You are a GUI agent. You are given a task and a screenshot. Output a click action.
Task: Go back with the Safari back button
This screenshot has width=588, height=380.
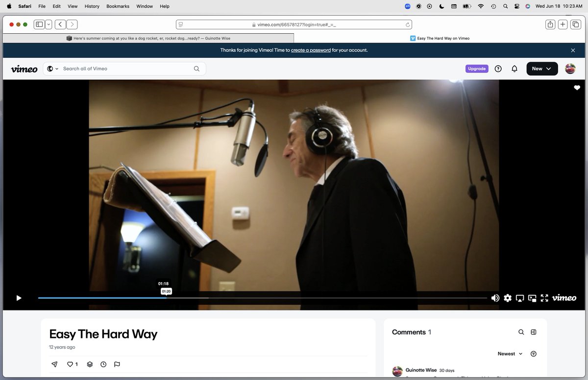(60, 24)
